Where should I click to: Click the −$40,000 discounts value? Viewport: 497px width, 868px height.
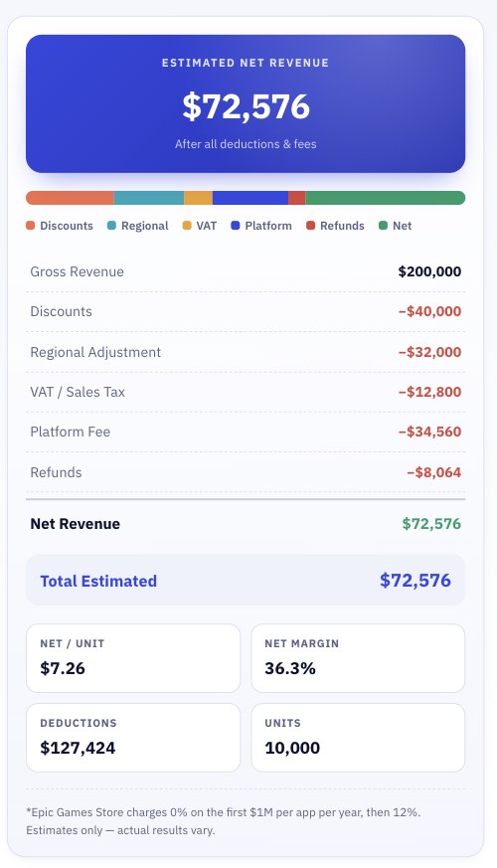429,311
